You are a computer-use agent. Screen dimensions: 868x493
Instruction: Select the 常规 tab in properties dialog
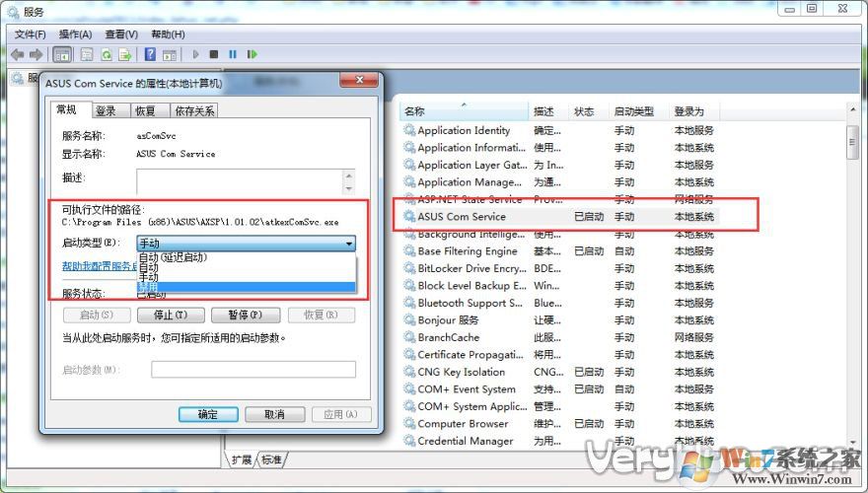[x=71, y=109]
